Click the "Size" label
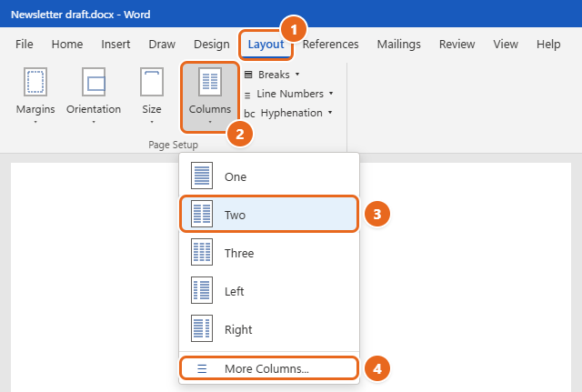 tap(152, 109)
